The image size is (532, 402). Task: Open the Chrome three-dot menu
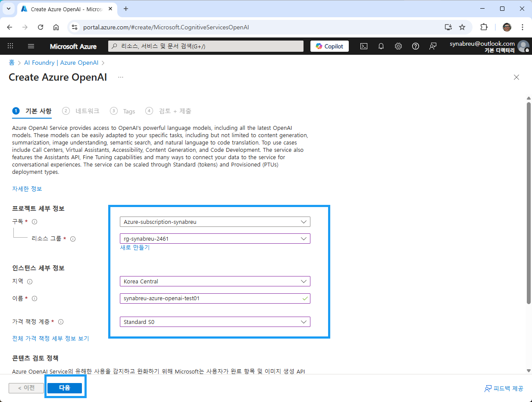pos(523,27)
